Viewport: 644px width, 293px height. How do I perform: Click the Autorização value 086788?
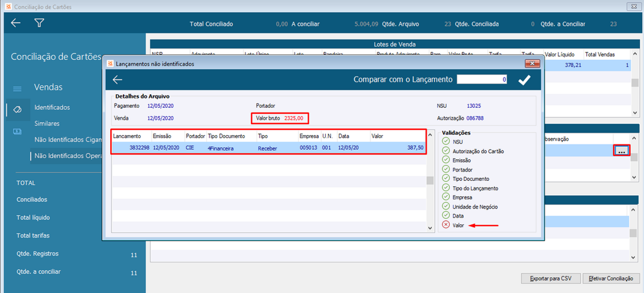(475, 118)
